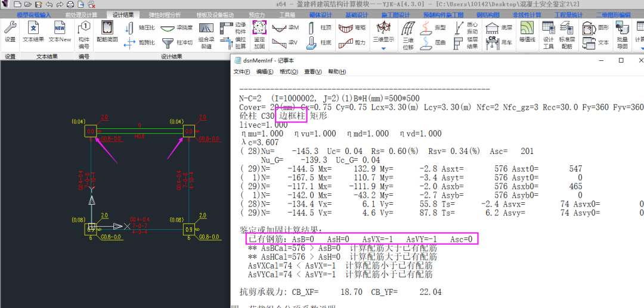Maximize the dsnMemInf Notepad window
This screenshot has width=644, height=308.
(x=621, y=60)
